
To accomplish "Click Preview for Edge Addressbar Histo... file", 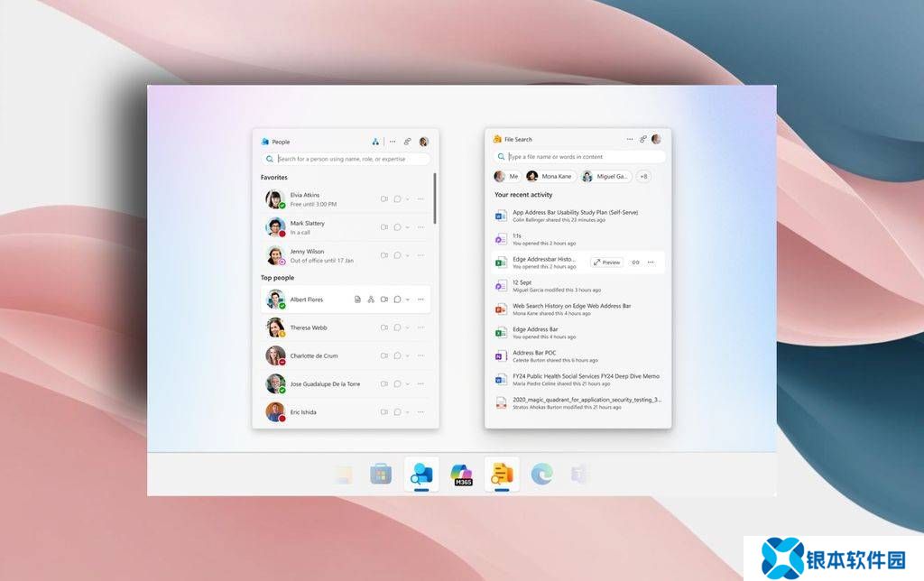I will 607,263.
